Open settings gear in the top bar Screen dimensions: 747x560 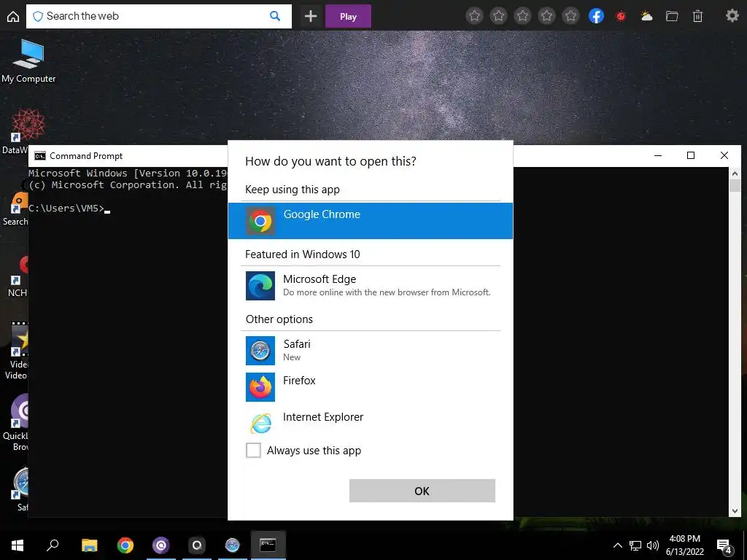pos(732,16)
